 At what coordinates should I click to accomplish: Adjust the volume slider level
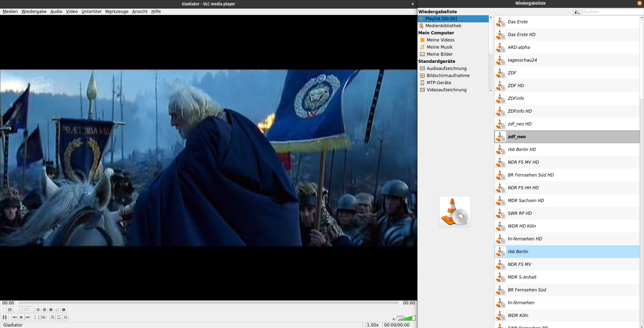pos(406,318)
